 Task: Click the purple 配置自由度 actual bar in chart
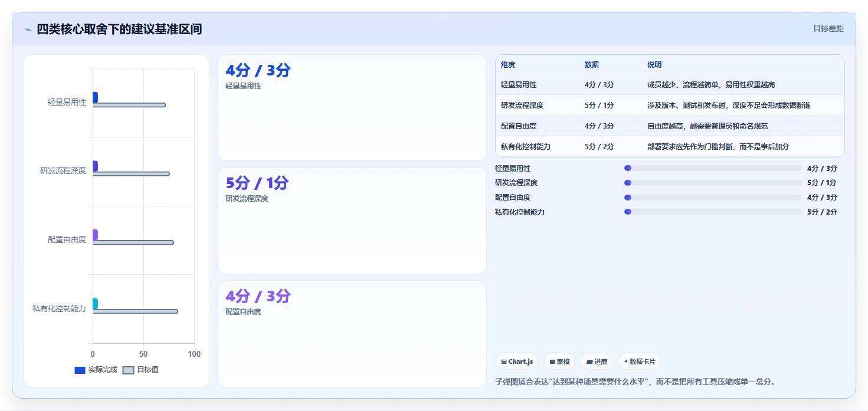pyautogui.click(x=95, y=235)
